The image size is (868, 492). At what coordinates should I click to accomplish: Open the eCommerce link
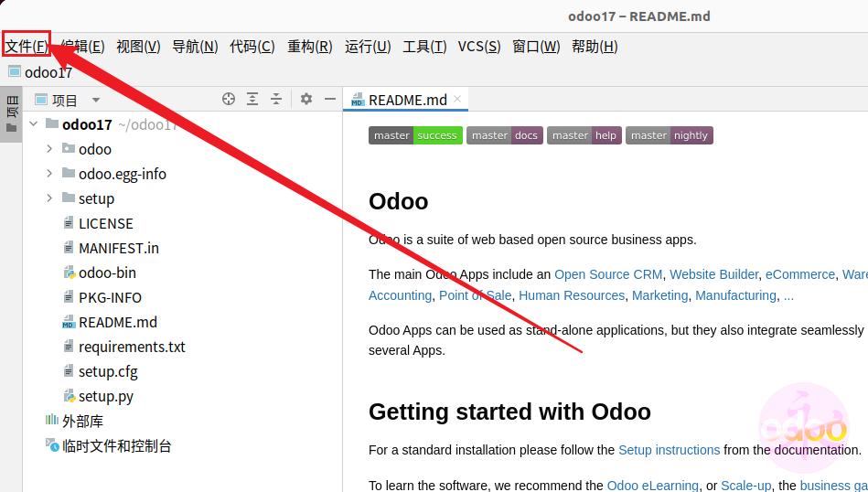pos(800,274)
